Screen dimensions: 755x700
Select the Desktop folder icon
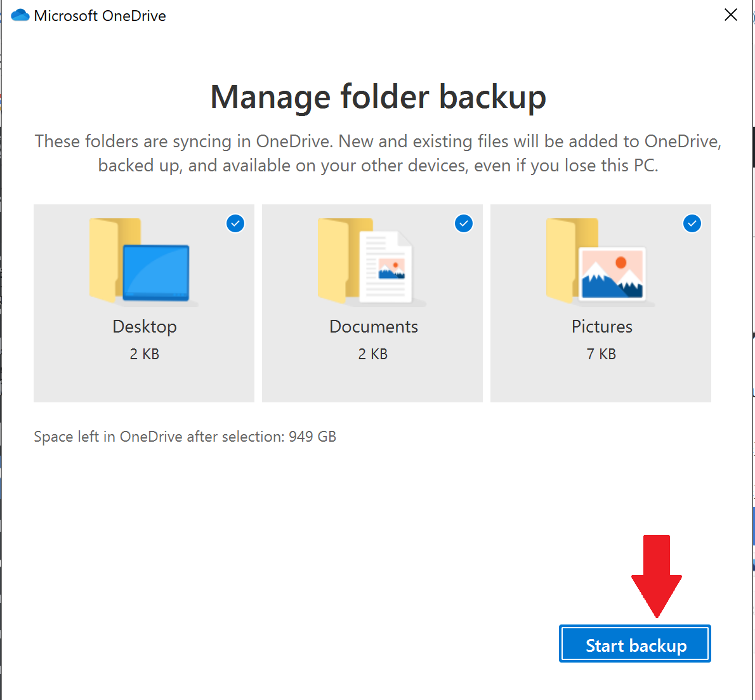click(x=143, y=261)
